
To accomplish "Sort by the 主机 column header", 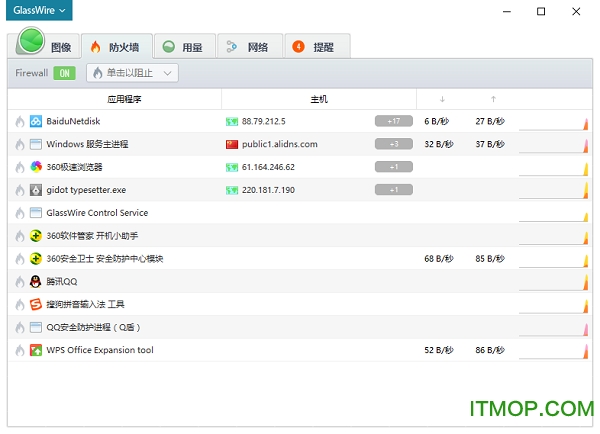I will 319,99.
